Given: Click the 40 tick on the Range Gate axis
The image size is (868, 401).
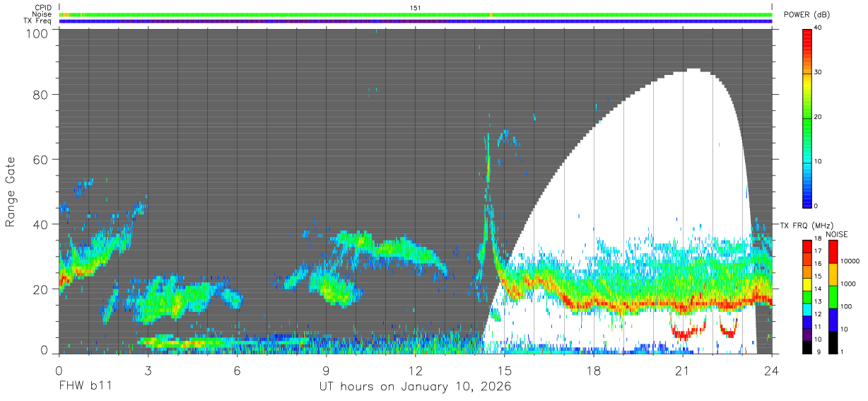Looking at the screenshot, I should (x=40, y=224).
